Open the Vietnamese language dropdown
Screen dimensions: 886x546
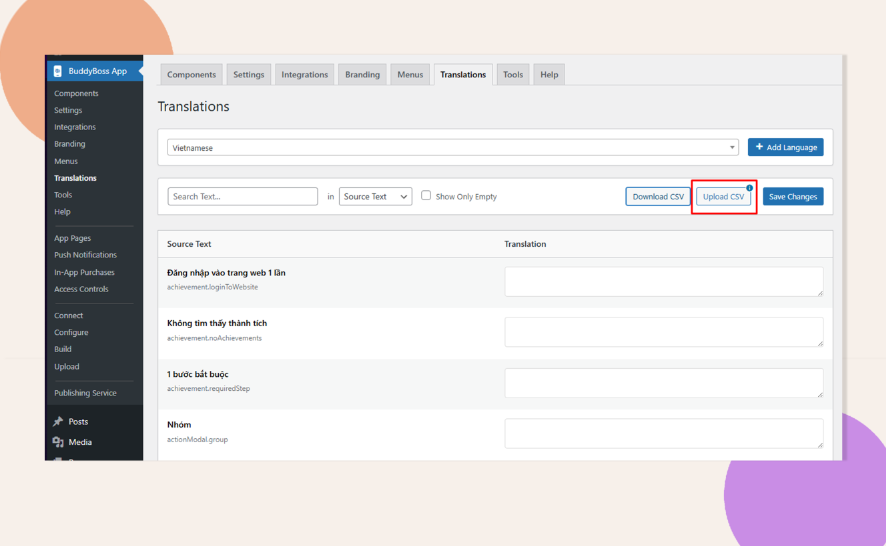coord(453,148)
